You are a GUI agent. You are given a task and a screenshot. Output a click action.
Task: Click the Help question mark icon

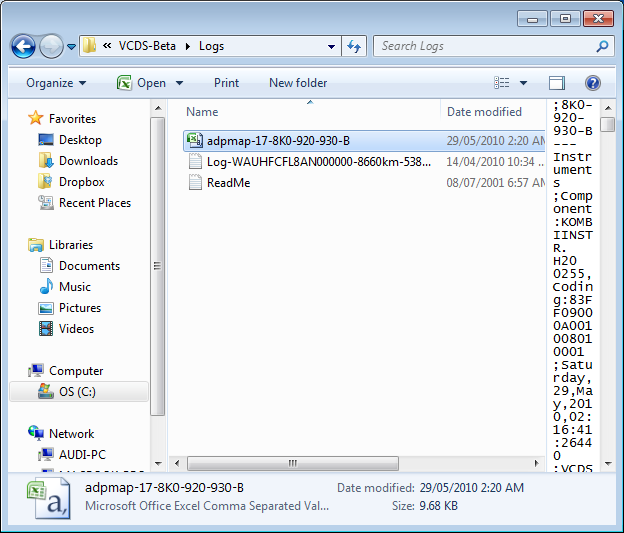tap(592, 83)
